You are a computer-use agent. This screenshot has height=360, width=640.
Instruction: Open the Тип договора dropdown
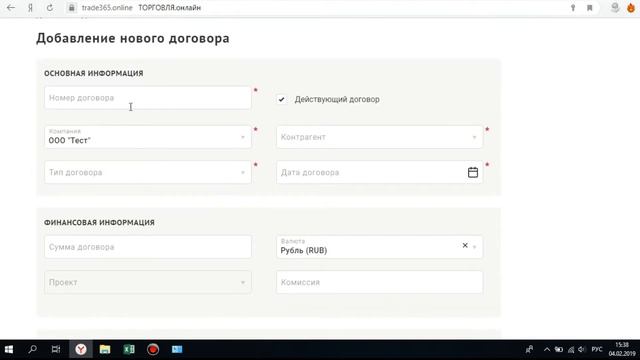148,172
